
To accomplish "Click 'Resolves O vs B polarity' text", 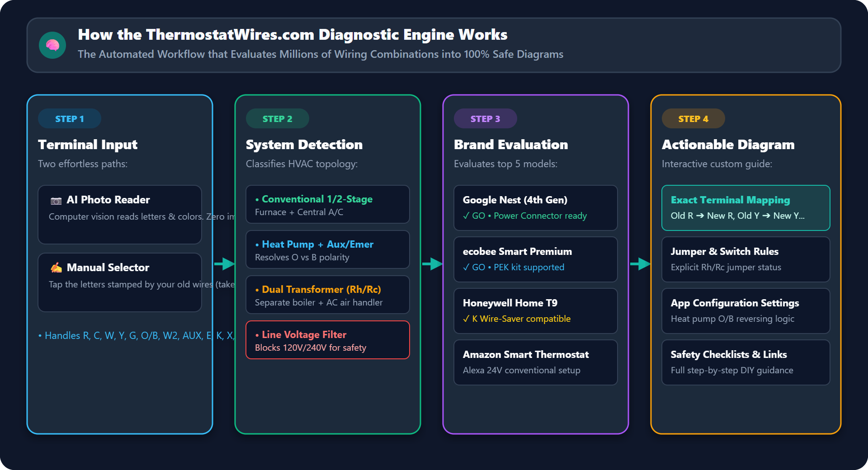I will click(x=302, y=258).
